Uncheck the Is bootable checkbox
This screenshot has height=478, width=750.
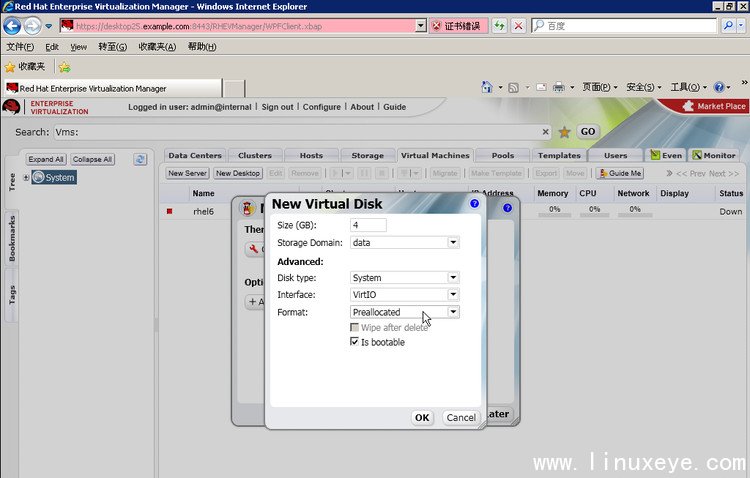tap(354, 342)
